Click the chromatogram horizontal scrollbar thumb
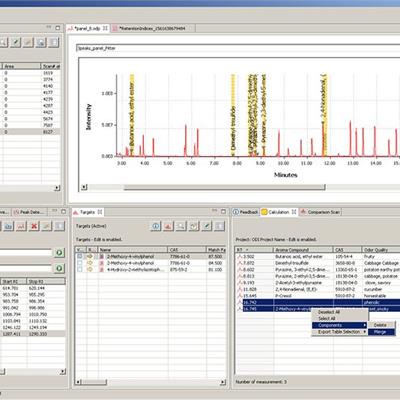The width and height of the screenshot is (400, 400). pos(224,188)
